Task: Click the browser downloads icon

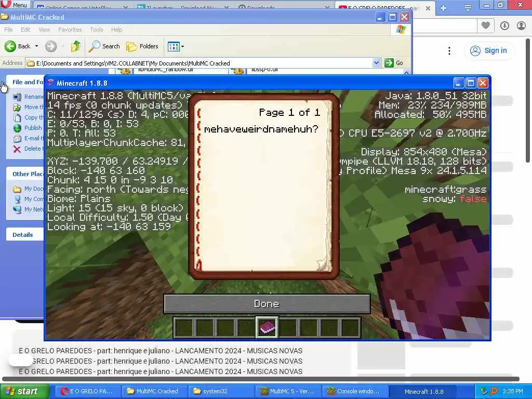Action: coord(504,25)
